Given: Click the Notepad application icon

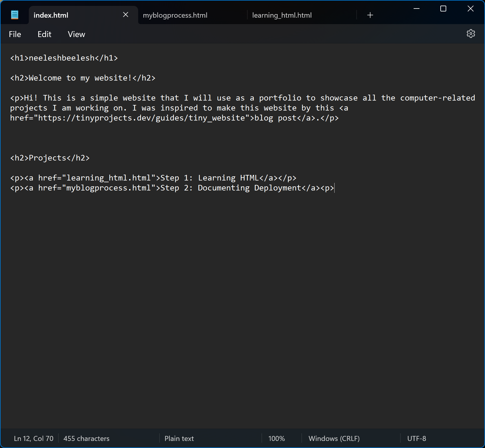Looking at the screenshot, I should pos(14,14).
